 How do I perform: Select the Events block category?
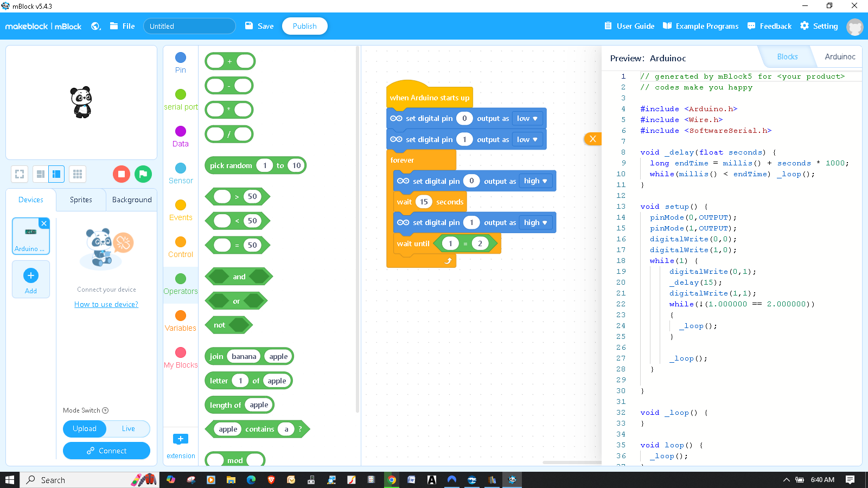tap(181, 210)
